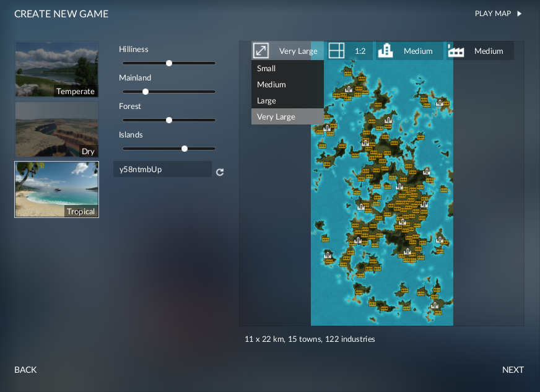Click the map seed input field
The image size is (540, 392).
coord(162,169)
